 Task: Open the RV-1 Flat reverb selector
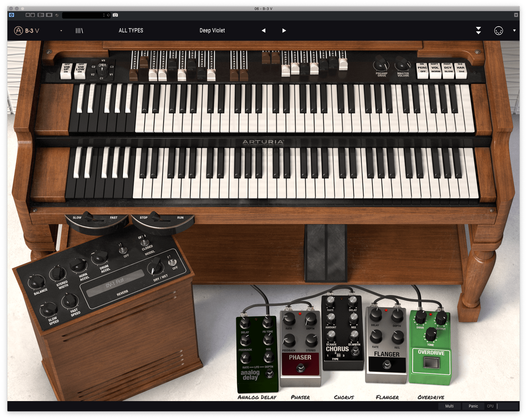[x=115, y=283]
